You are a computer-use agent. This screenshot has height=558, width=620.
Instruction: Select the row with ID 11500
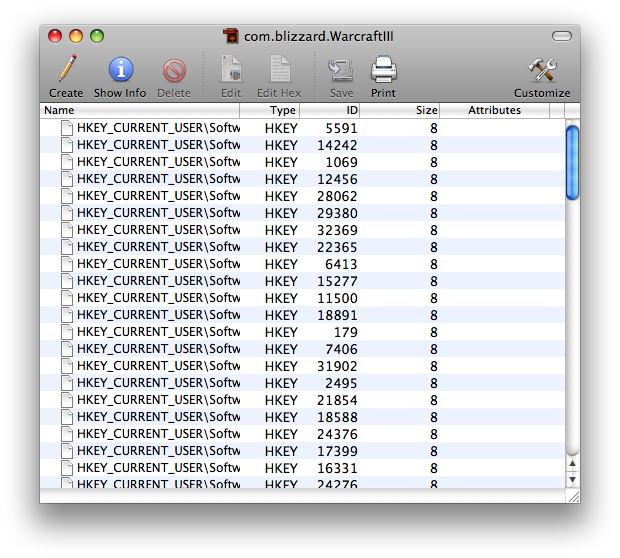coord(302,298)
